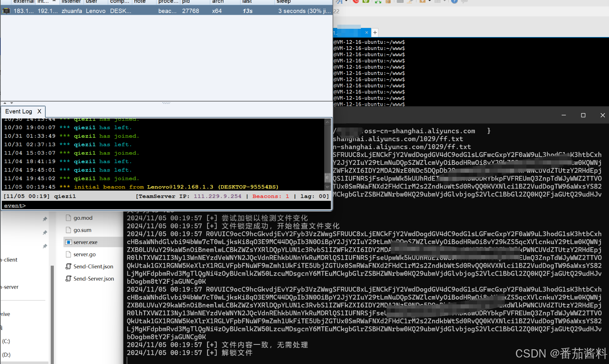Click the Send-Server.json file icon
Screen dimensions: 609x364
pyautogui.click(x=68, y=279)
